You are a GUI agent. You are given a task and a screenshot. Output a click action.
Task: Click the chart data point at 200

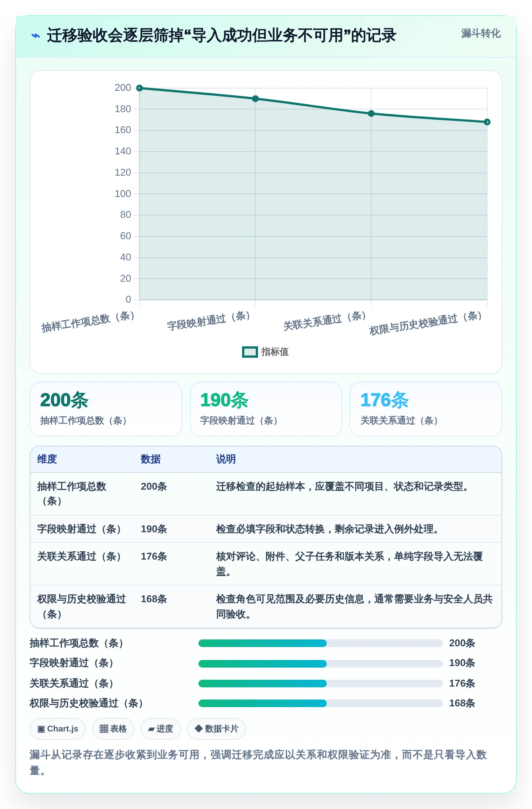click(x=139, y=88)
